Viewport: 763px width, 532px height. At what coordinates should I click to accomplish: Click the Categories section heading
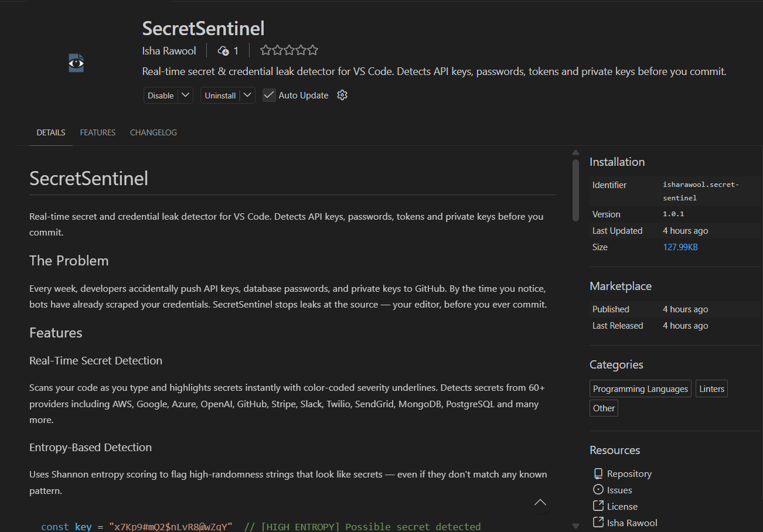pos(616,365)
